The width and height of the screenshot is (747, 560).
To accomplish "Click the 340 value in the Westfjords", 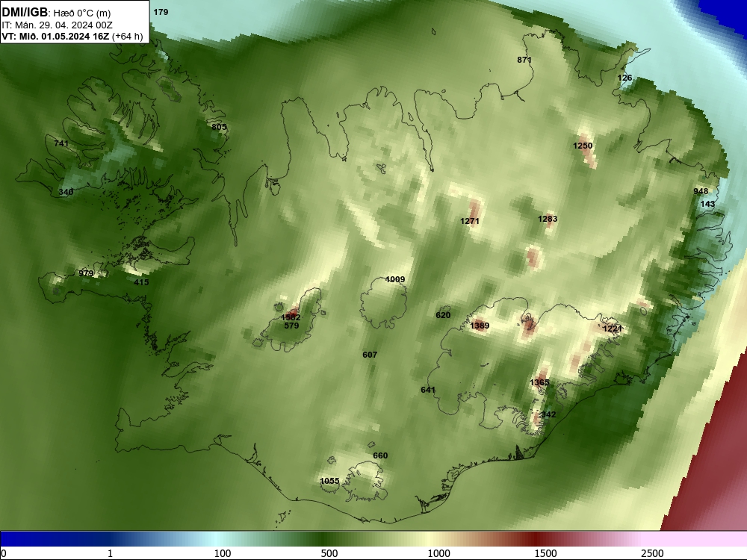I will pos(66,192).
